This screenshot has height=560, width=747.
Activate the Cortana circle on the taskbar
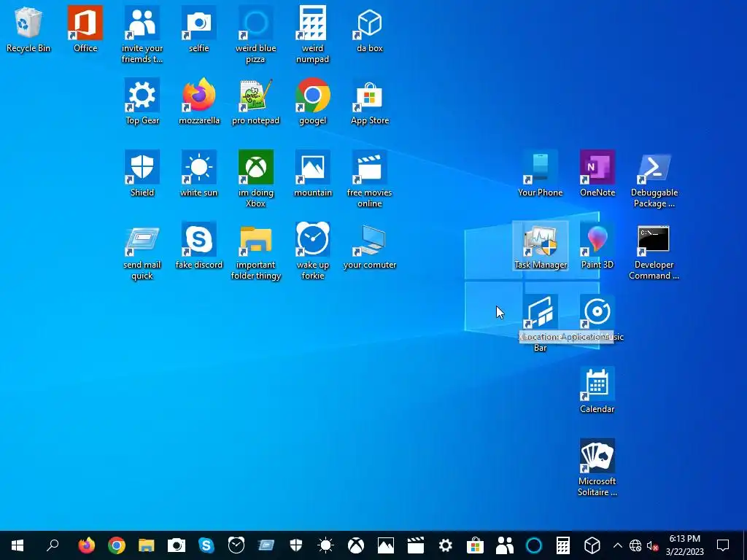pos(534,545)
